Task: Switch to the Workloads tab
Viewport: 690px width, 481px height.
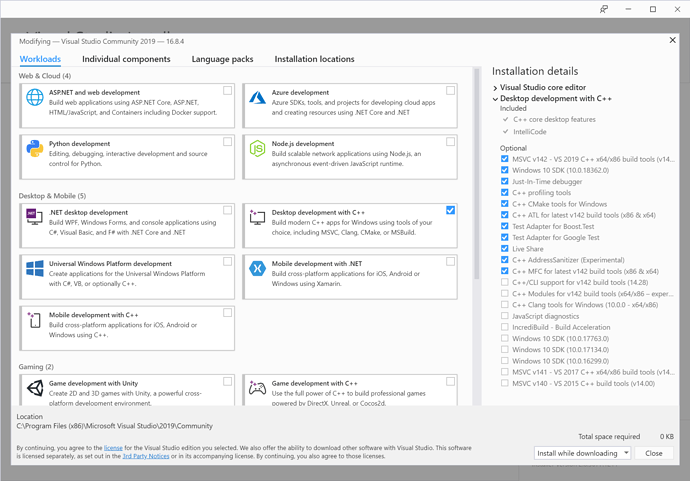Action: coord(40,59)
